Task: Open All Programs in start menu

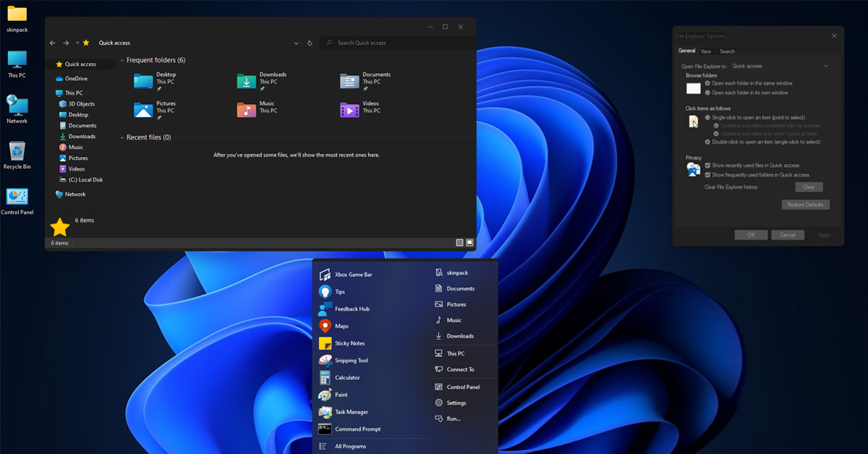Action: tap(350, 446)
